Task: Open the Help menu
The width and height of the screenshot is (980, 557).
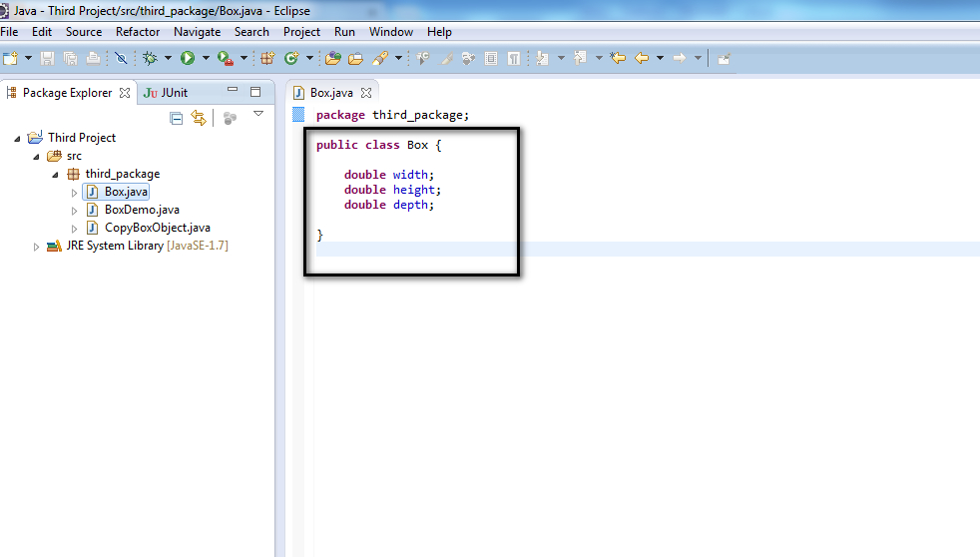Action: tap(439, 32)
